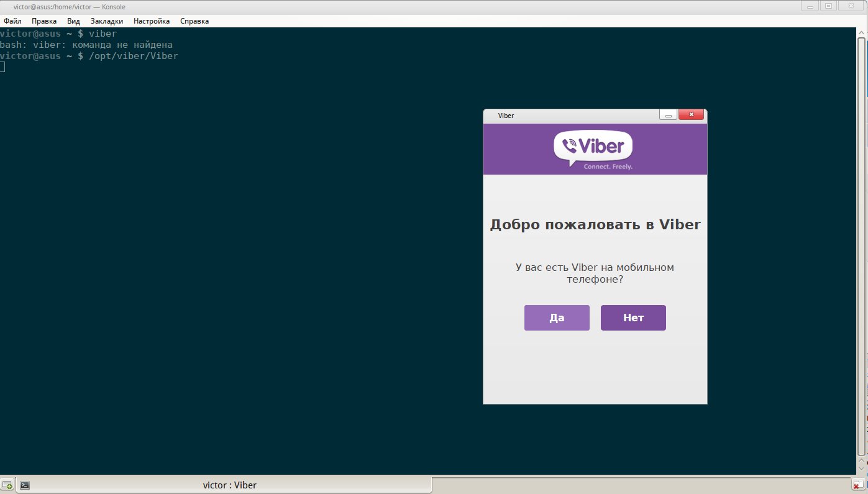
Task: Click the 'Добро пожаловать в Viber' heading
Action: [595, 224]
